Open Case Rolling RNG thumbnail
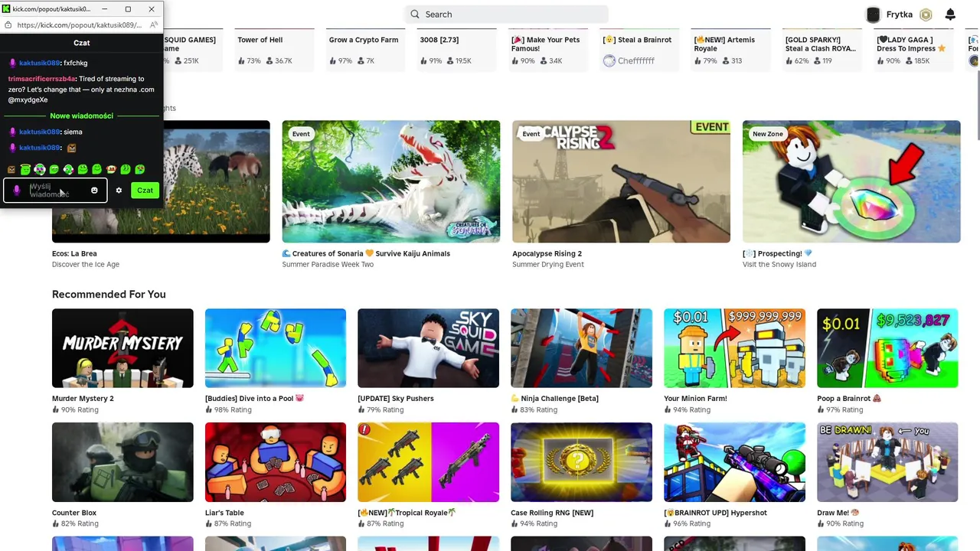 (581, 462)
